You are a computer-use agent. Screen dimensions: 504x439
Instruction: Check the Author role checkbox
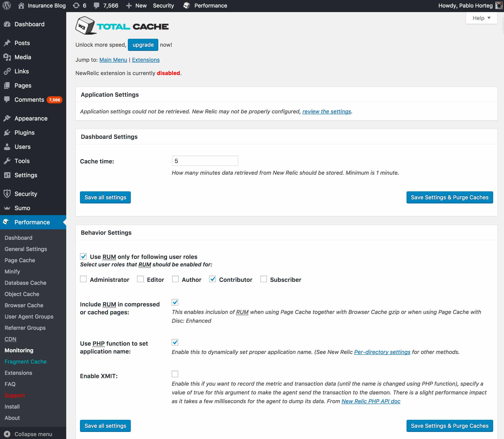[x=175, y=279]
